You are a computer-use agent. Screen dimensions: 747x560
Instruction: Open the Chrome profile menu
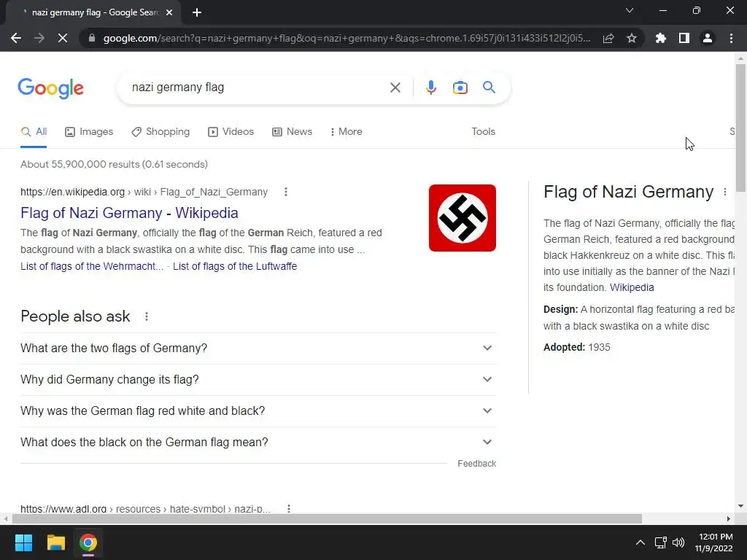pos(708,38)
